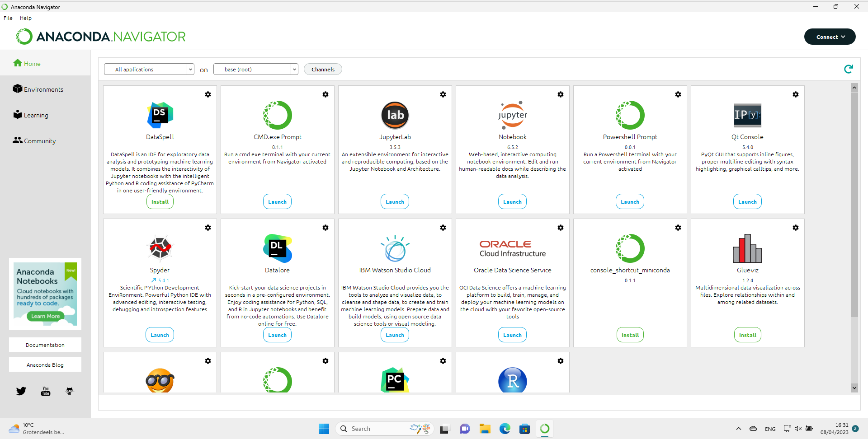This screenshot has height=439, width=868.
Task: Click the Datalore DL logo
Action: point(278,248)
